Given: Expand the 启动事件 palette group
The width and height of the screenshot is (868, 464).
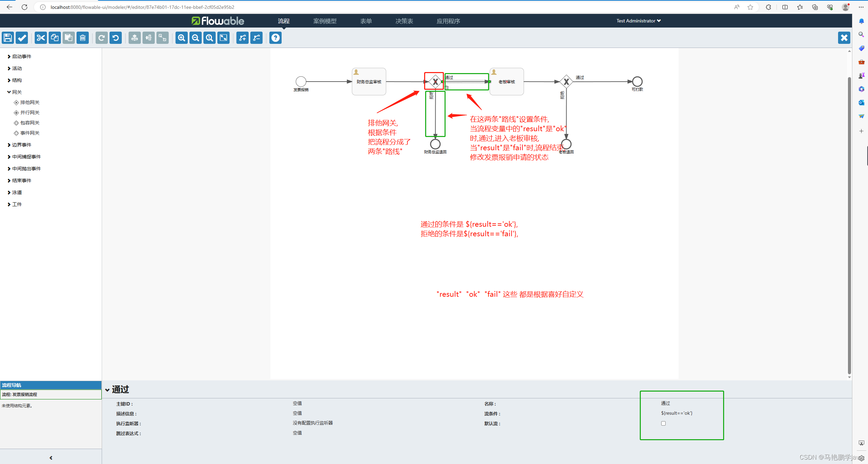Looking at the screenshot, I should (x=21, y=56).
